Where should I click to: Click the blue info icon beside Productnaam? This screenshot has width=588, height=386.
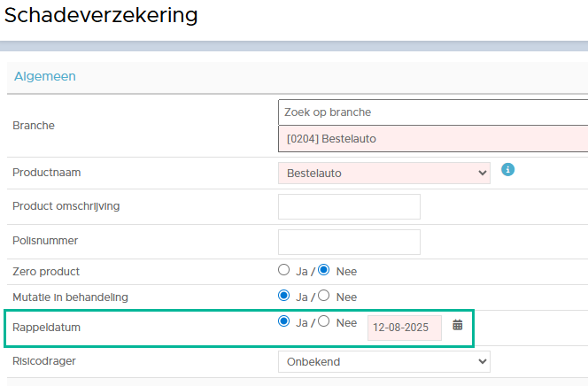[x=507, y=170]
